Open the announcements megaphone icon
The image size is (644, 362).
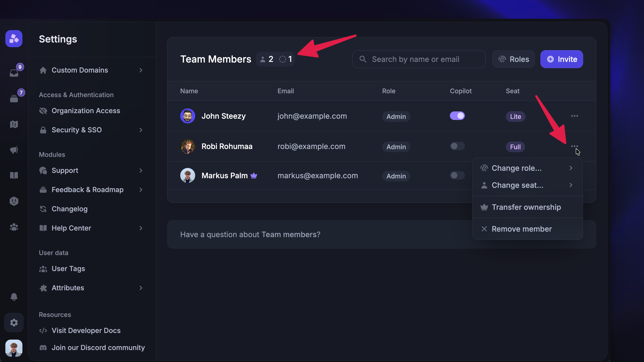pyautogui.click(x=14, y=150)
